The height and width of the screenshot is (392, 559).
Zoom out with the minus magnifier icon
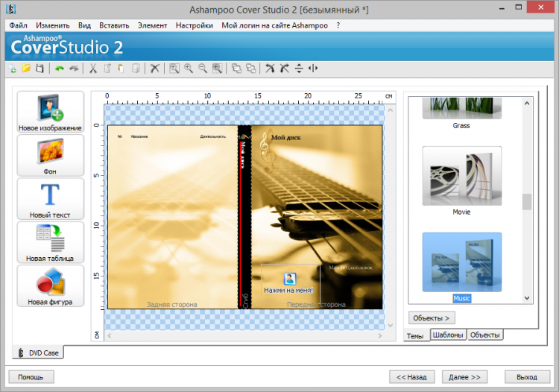click(203, 69)
